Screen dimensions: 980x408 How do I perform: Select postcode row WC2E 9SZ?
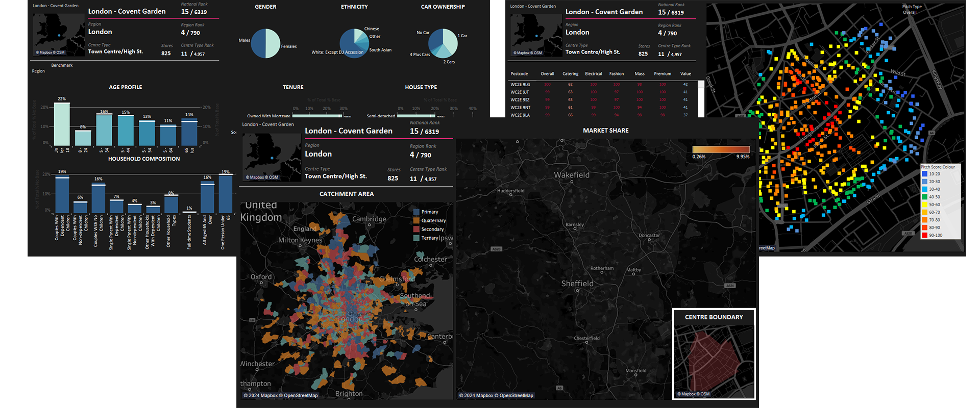coord(603,100)
